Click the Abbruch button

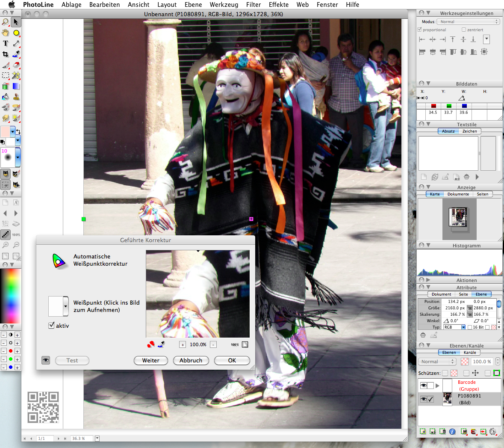click(x=191, y=360)
